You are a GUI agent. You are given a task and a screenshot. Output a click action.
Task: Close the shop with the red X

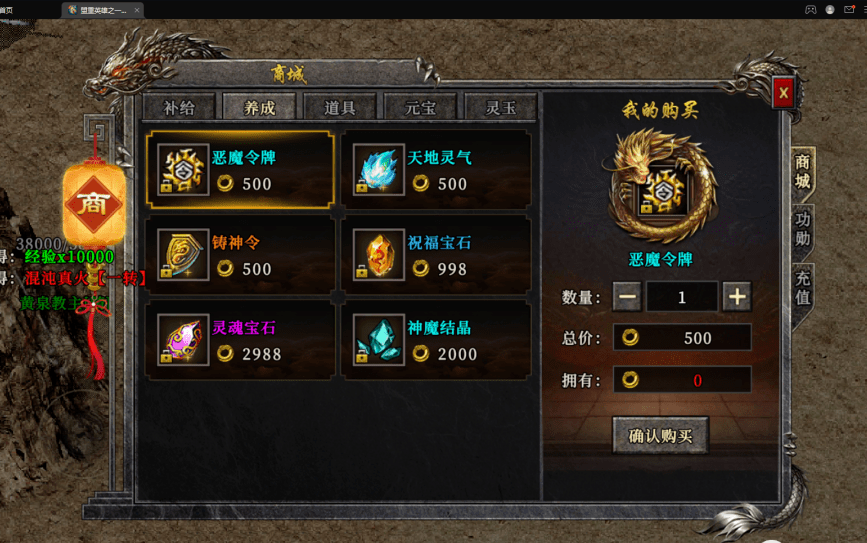pyautogui.click(x=783, y=92)
